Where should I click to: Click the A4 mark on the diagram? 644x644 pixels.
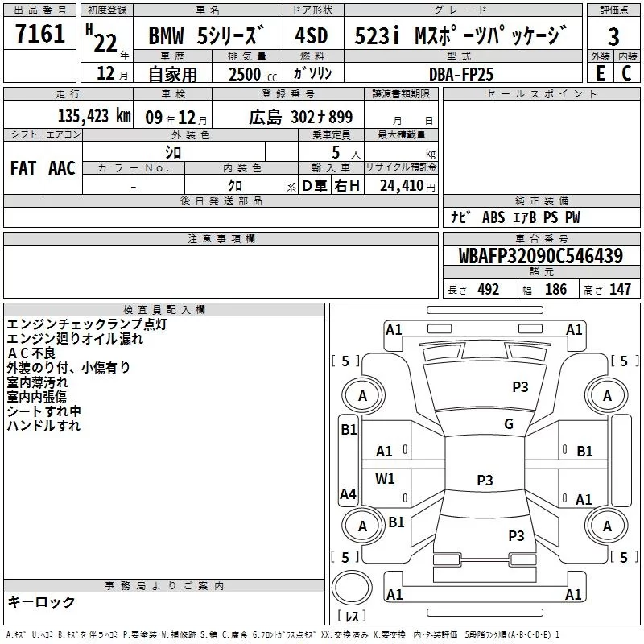349,493
